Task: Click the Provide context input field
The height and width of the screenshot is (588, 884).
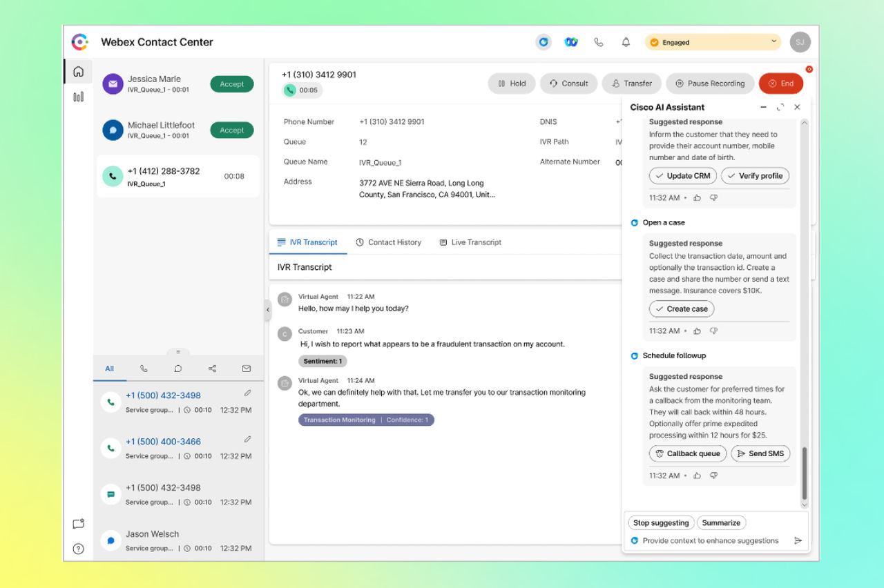Action: tap(710, 541)
